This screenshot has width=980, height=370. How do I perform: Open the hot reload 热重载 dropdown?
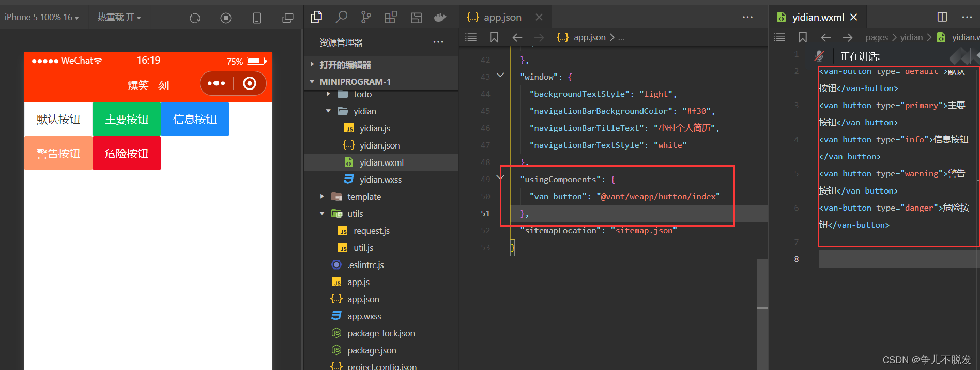(x=119, y=18)
